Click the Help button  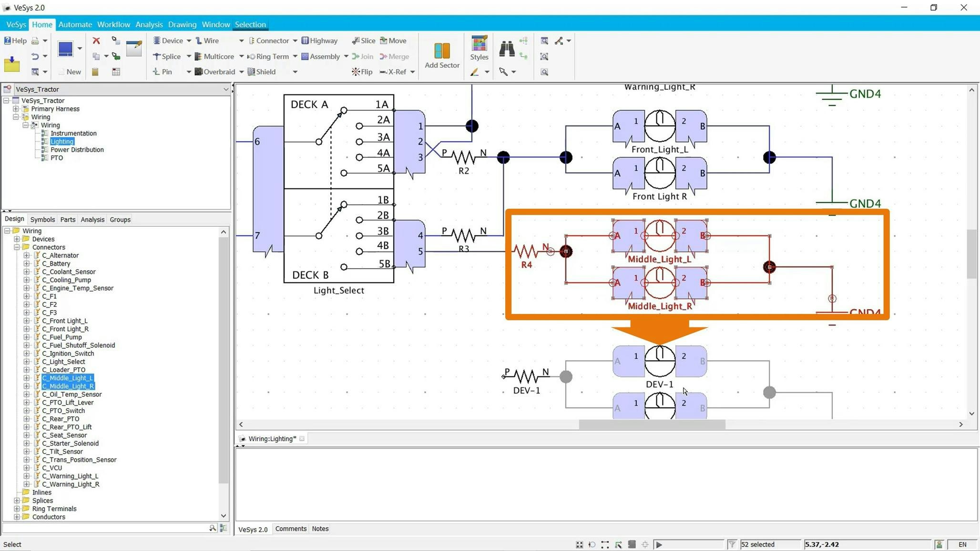(x=15, y=41)
